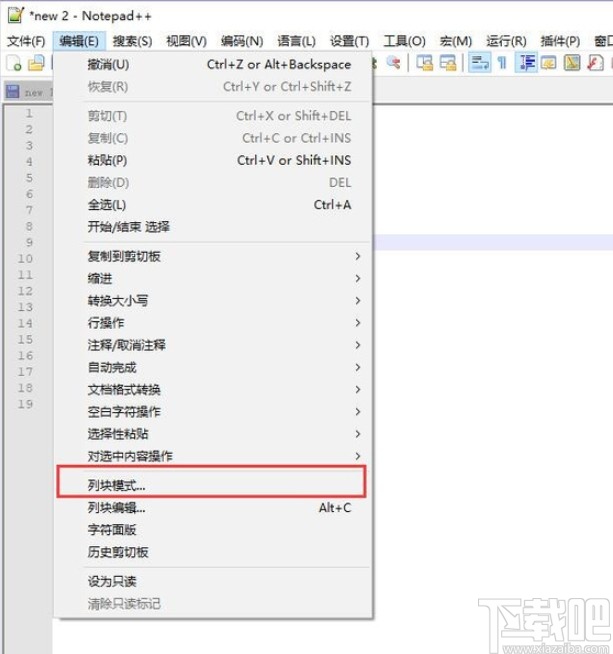Open the 运行(R) menu
This screenshot has width=613, height=654.
pyautogui.click(x=506, y=41)
